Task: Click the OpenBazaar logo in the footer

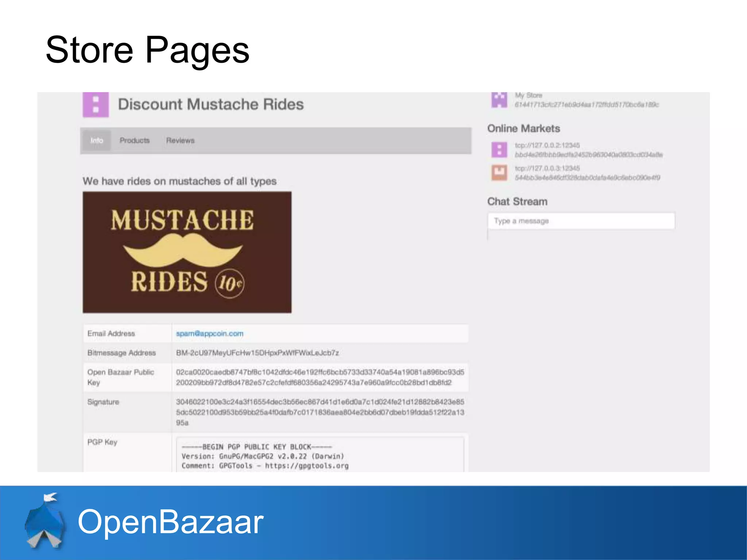Action: [x=46, y=521]
